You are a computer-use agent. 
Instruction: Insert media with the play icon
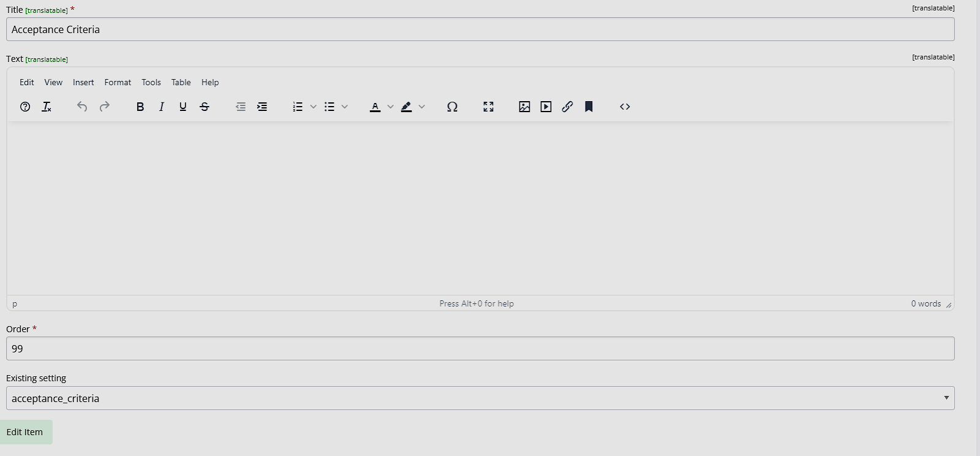[x=546, y=107]
